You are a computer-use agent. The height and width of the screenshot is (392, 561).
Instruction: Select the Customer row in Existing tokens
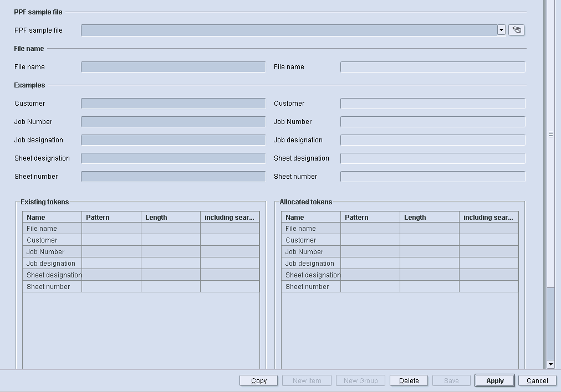52,240
